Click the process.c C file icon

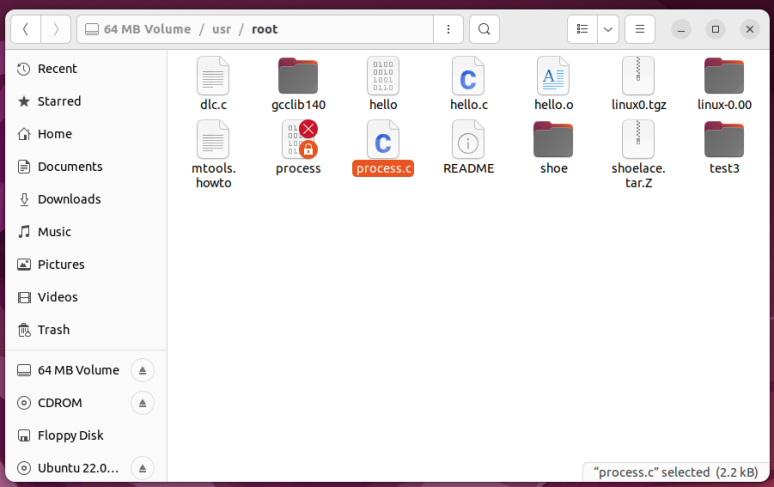click(383, 140)
